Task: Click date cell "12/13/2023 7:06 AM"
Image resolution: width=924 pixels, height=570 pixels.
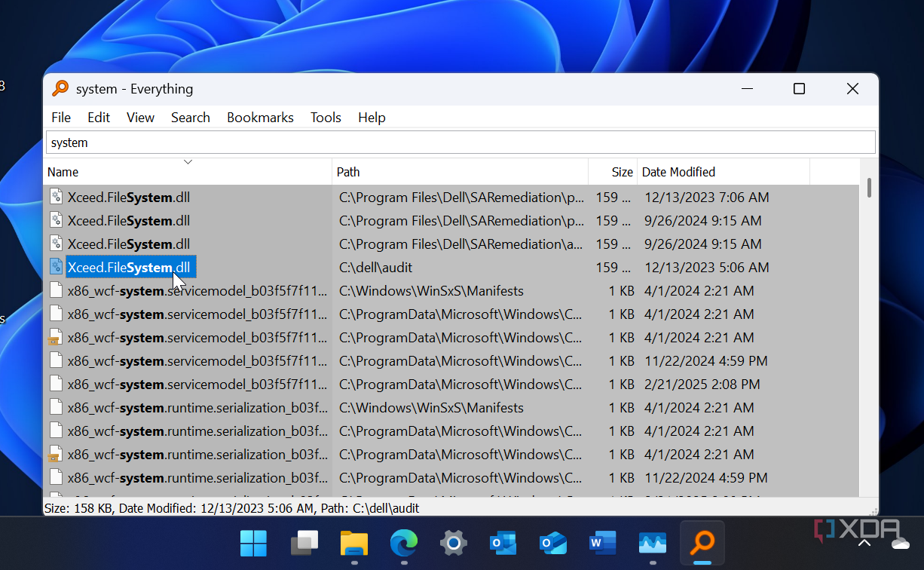Action: [x=706, y=197]
